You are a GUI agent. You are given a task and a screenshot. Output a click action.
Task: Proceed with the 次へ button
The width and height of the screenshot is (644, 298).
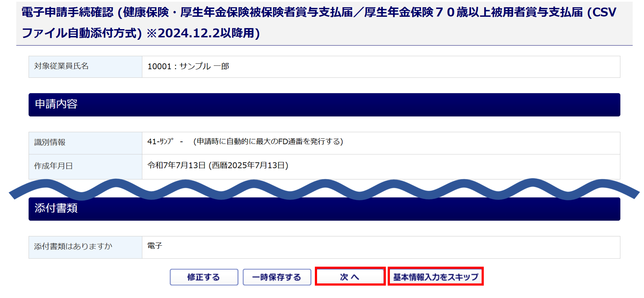point(350,277)
